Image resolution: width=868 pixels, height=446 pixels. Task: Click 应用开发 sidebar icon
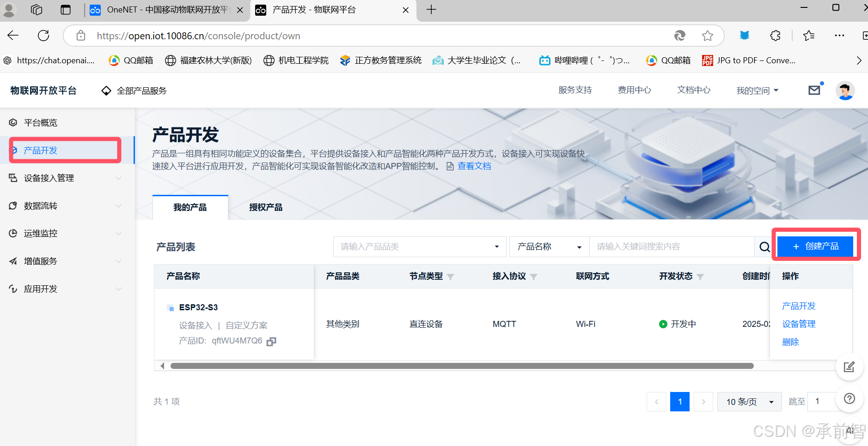coord(13,289)
